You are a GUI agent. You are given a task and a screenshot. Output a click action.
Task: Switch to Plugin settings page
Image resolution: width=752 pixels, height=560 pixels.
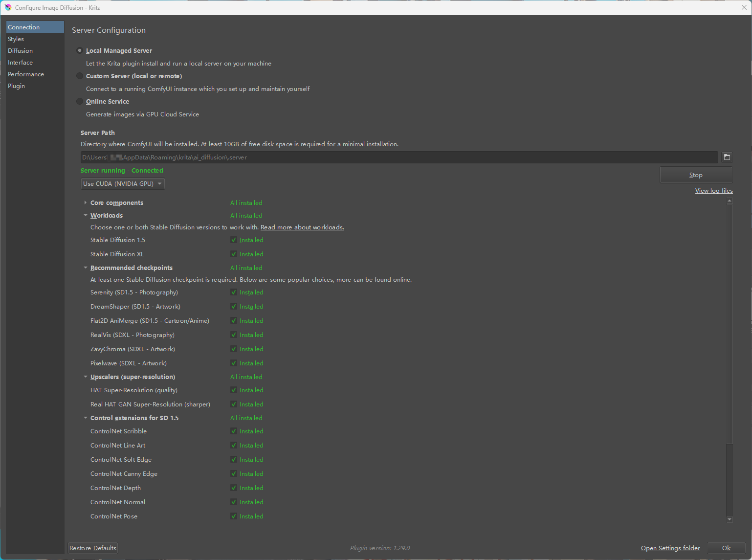click(35, 86)
